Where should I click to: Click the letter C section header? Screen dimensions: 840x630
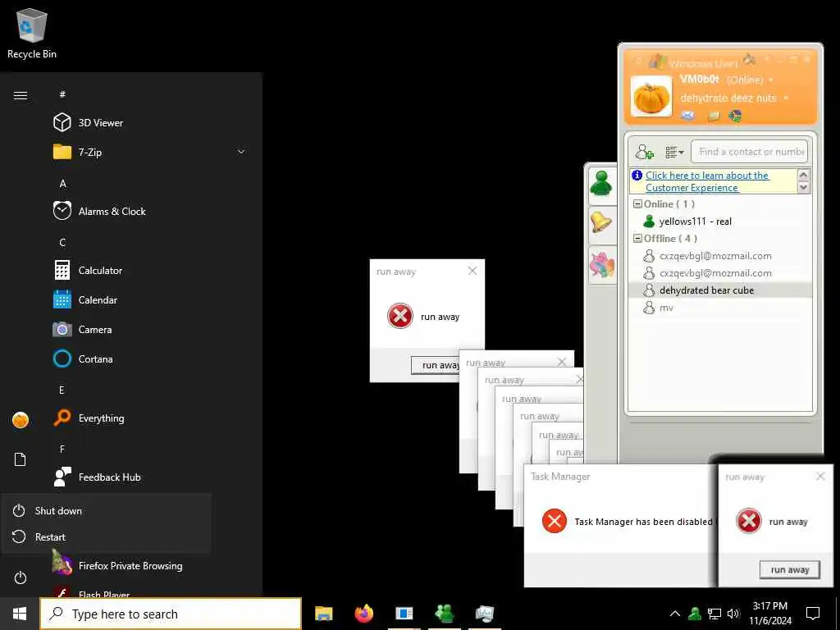(62, 242)
